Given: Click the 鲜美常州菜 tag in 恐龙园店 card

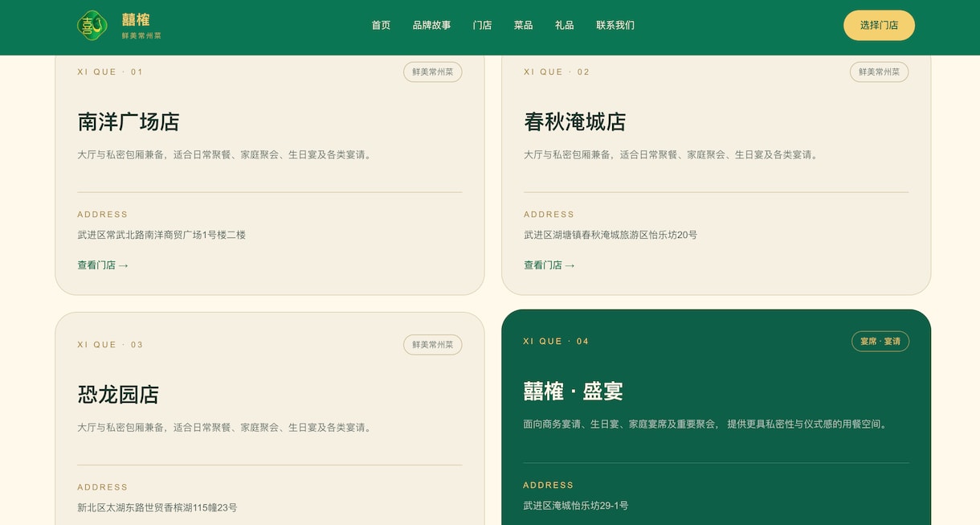Looking at the screenshot, I should (432, 344).
